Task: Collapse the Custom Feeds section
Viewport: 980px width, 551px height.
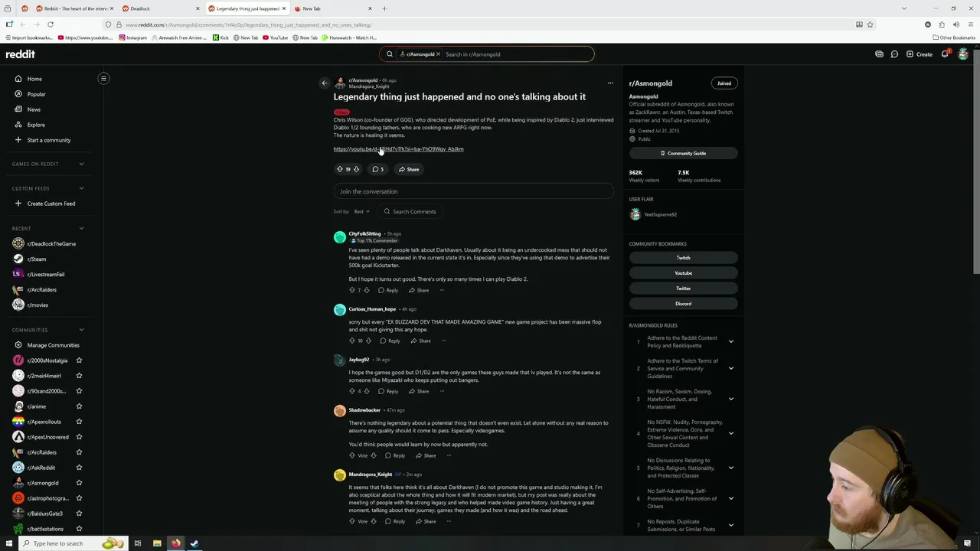Action: point(81,188)
